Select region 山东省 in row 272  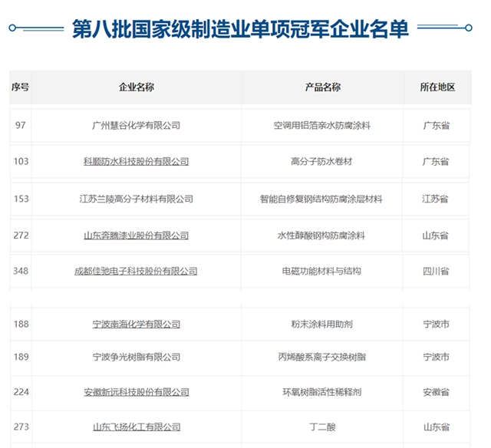point(435,236)
